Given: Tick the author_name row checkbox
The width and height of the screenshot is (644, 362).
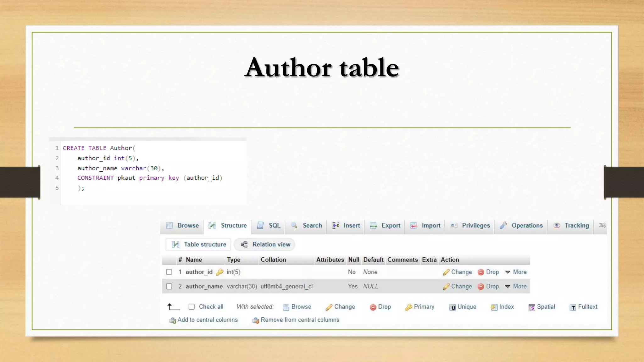Looking at the screenshot, I should [x=169, y=287].
